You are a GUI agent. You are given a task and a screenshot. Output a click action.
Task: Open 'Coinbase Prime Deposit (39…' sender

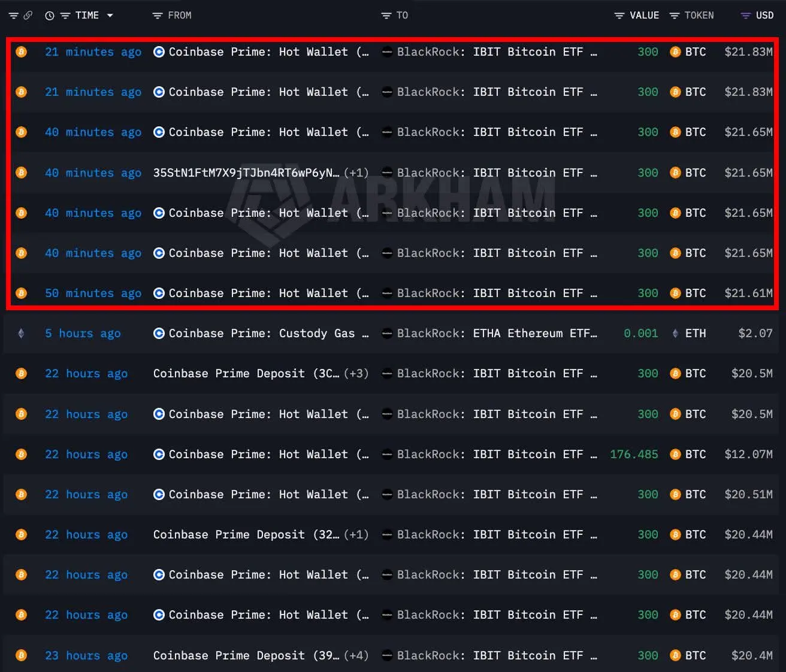(x=246, y=656)
